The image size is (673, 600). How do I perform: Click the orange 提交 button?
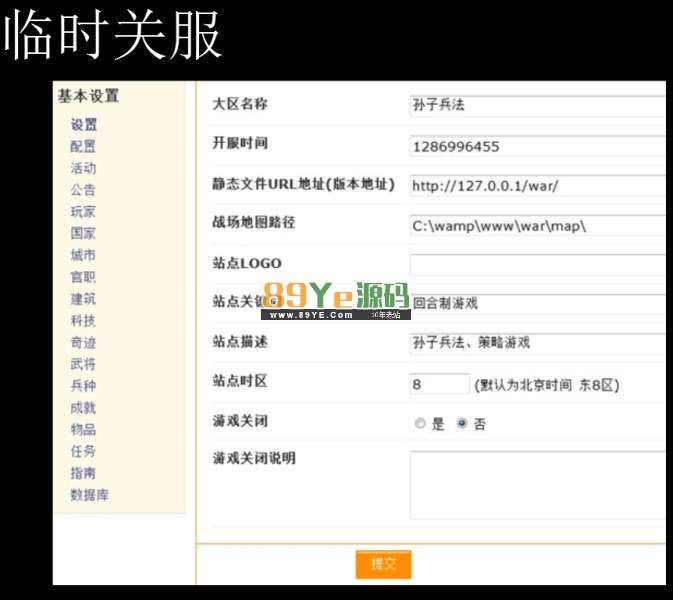384,564
